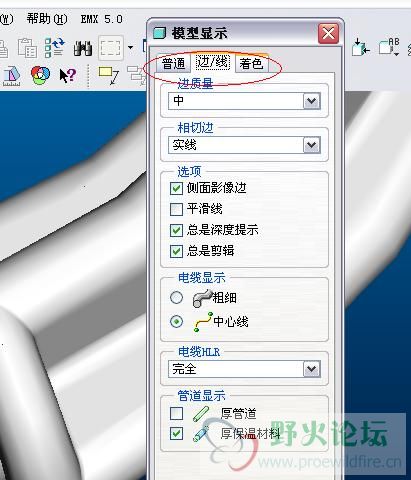Switch to the 普通 tab
Image resolution: width=411 pixels, height=480 pixels.
[173, 63]
